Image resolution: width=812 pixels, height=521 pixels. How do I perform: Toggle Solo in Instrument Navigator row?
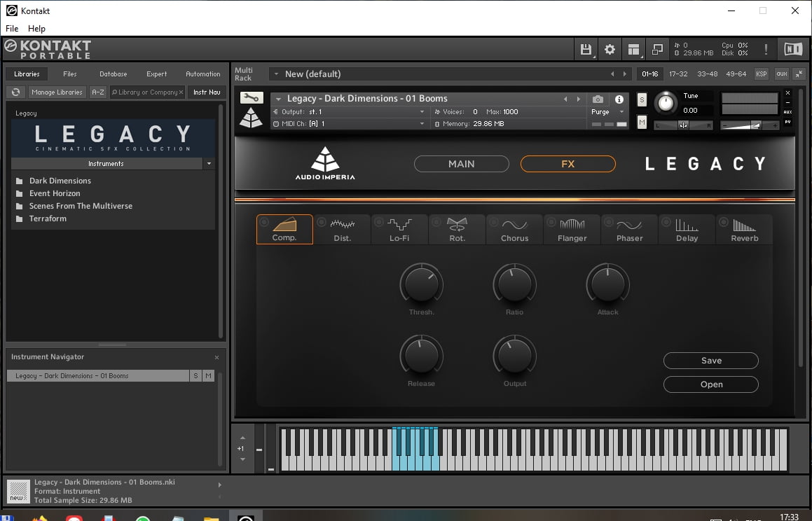(x=195, y=376)
